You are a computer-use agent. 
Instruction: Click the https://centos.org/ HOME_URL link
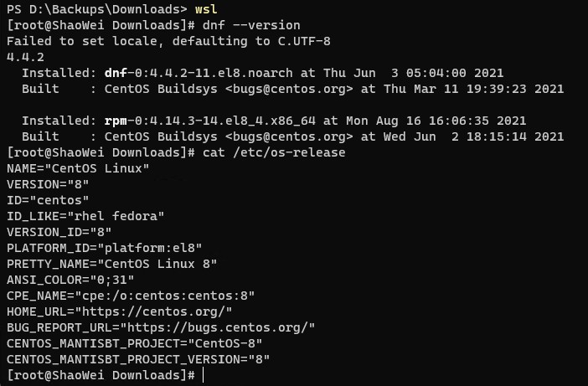153,311
